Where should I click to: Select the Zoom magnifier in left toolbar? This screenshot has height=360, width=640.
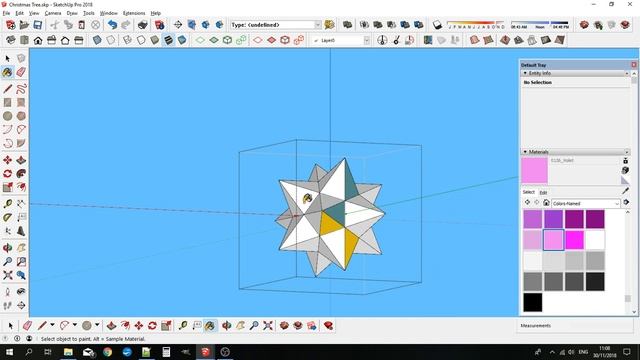(x=7, y=261)
